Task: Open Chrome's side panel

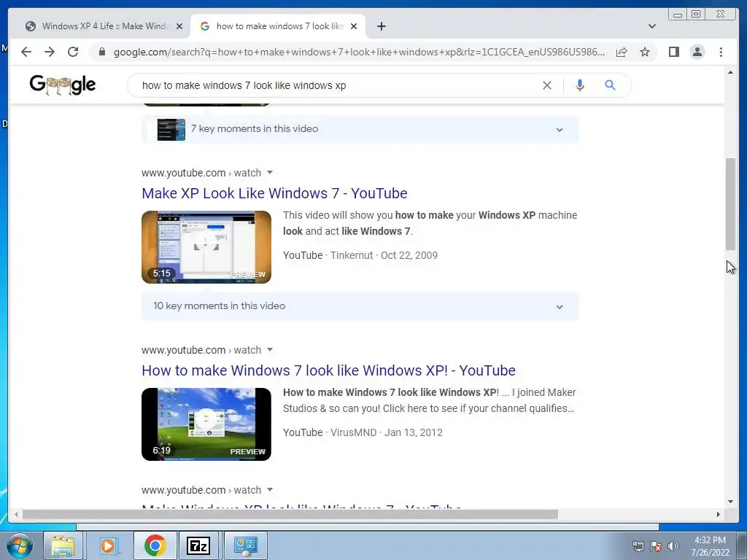Action: [673, 52]
